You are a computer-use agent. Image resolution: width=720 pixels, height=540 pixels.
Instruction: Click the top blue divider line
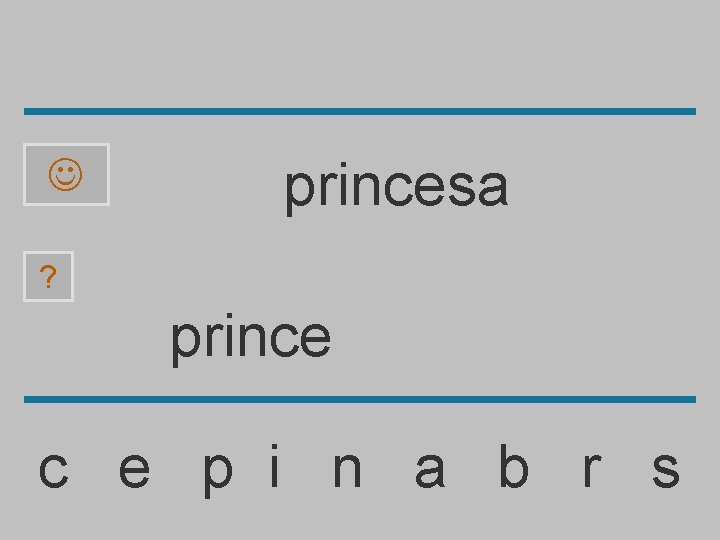[359, 111]
